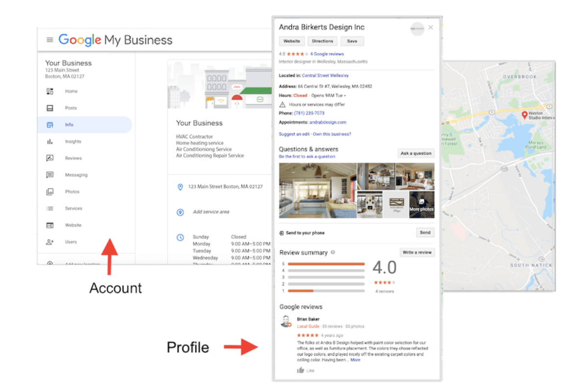Expand the hours dropdown beside Opens 9AM Tue
Viewport: 588px width, 392px height.
click(345, 96)
